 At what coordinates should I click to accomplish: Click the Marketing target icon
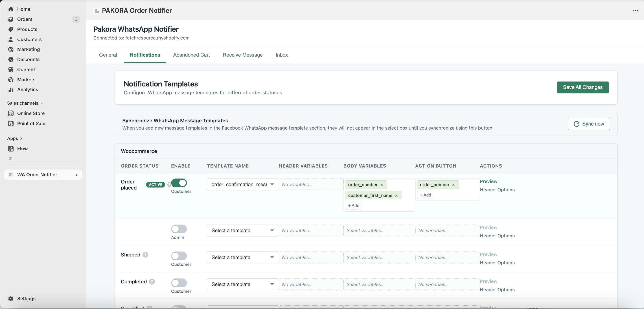click(11, 49)
